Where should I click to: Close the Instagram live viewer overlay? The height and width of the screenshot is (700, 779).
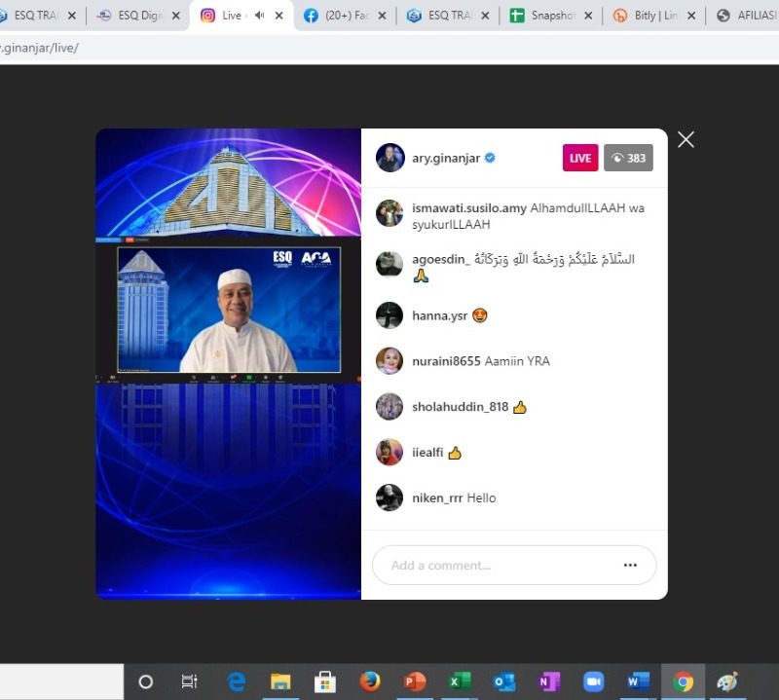coord(686,139)
